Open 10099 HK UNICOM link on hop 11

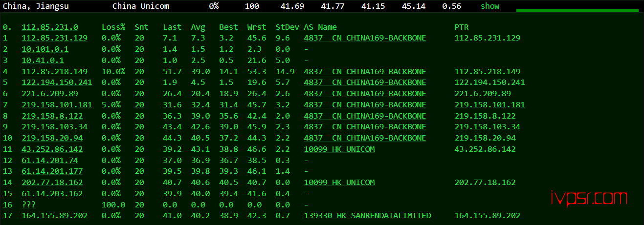339,149
